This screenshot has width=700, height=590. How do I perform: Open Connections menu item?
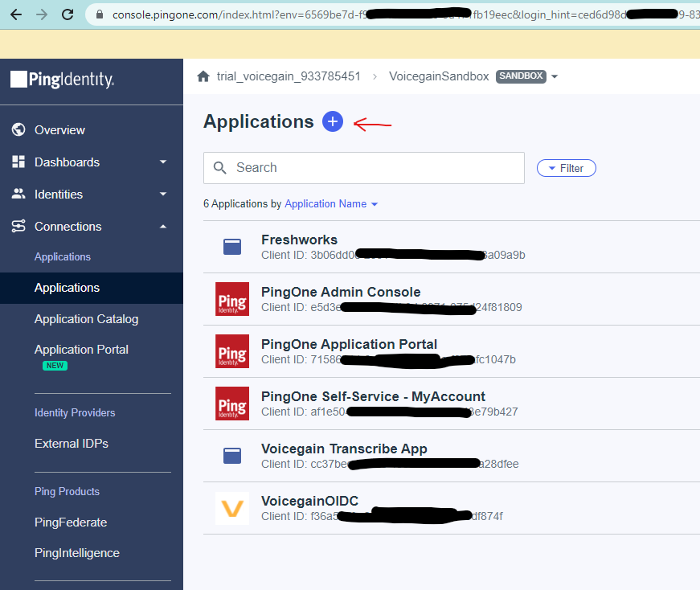tap(68, 227)
